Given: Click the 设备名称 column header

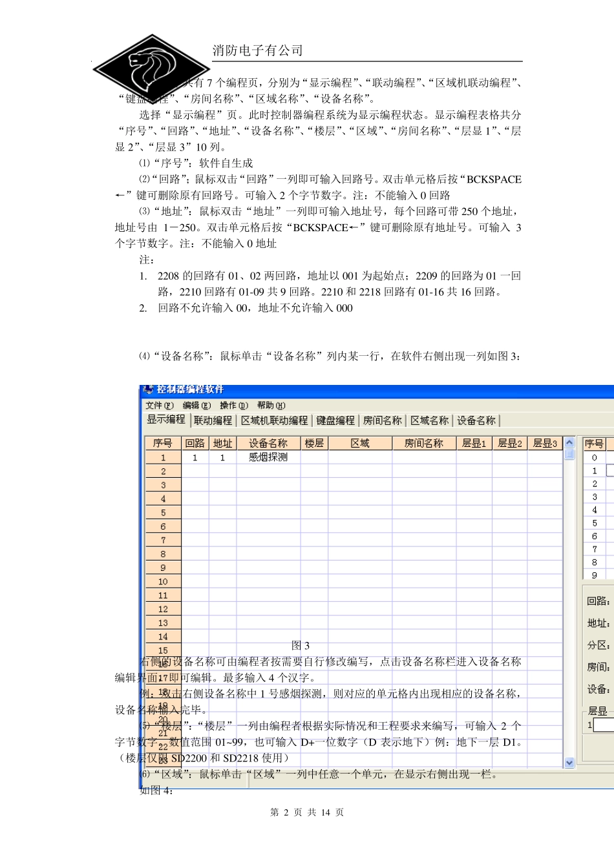Looking at the screenshot, I should (x=268, y=443).
